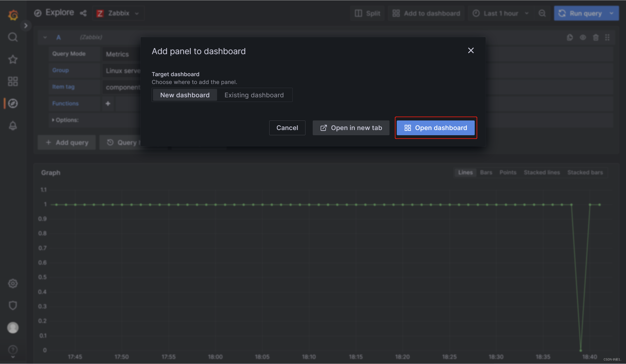Expand the Options section
626x364 pixels.
65,120
